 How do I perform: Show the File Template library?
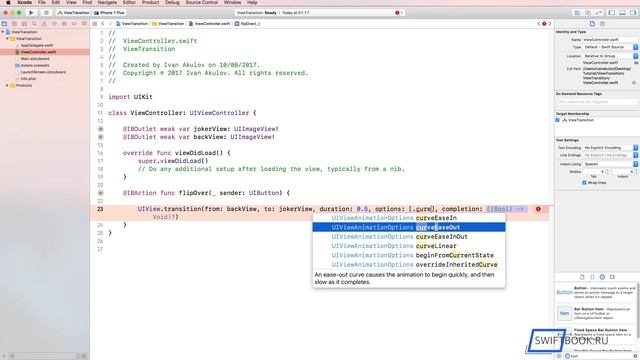point(582,277)
